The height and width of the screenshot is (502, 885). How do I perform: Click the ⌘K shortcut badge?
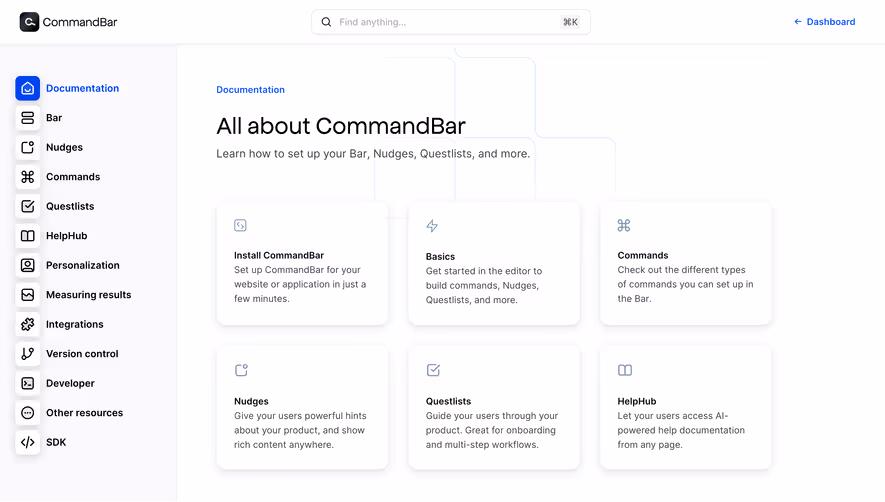coord(570,22)
